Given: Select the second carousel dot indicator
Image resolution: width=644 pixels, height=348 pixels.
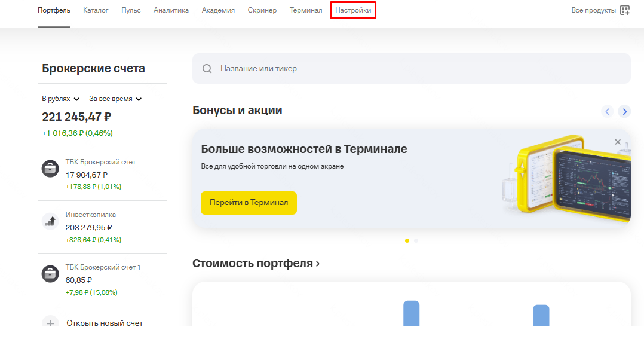Looking at the screenshot, I should 416,240.
